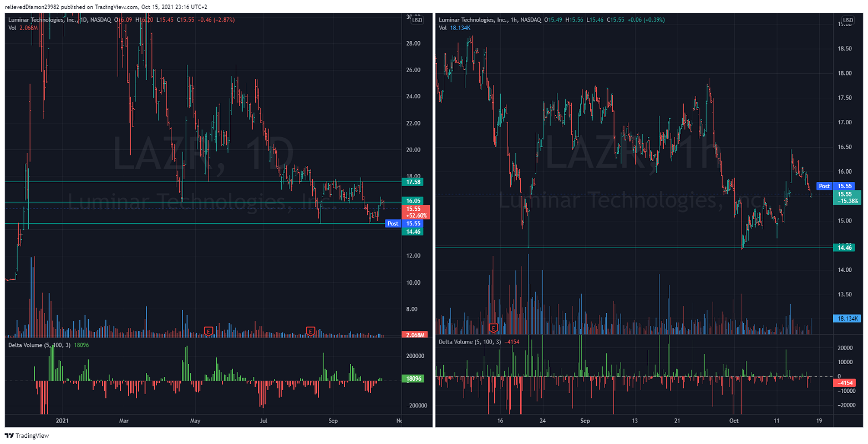Click the 28.00 price axis value on the daily chart

click(x=413, y=43)
